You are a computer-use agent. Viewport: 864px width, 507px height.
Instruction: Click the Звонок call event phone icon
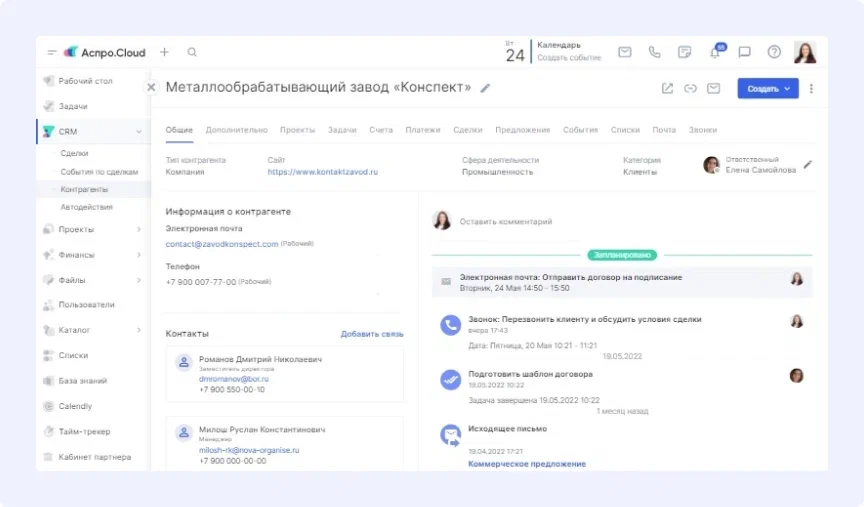[x=451, y=325]
